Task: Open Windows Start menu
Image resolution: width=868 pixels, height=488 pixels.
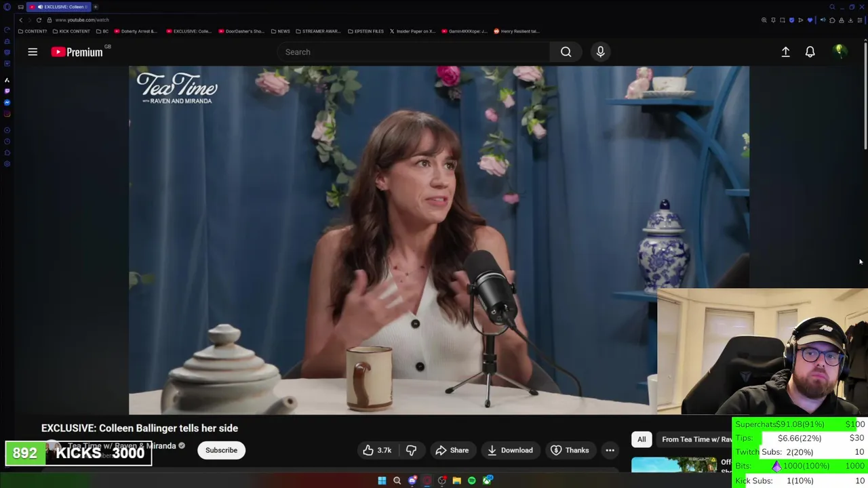Action: tap(382, 481)
